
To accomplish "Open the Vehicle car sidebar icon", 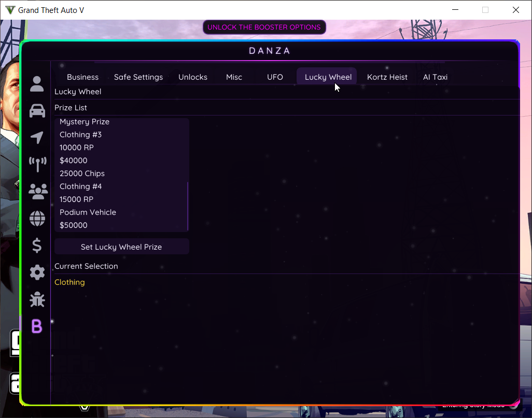I will coord(37,110).
